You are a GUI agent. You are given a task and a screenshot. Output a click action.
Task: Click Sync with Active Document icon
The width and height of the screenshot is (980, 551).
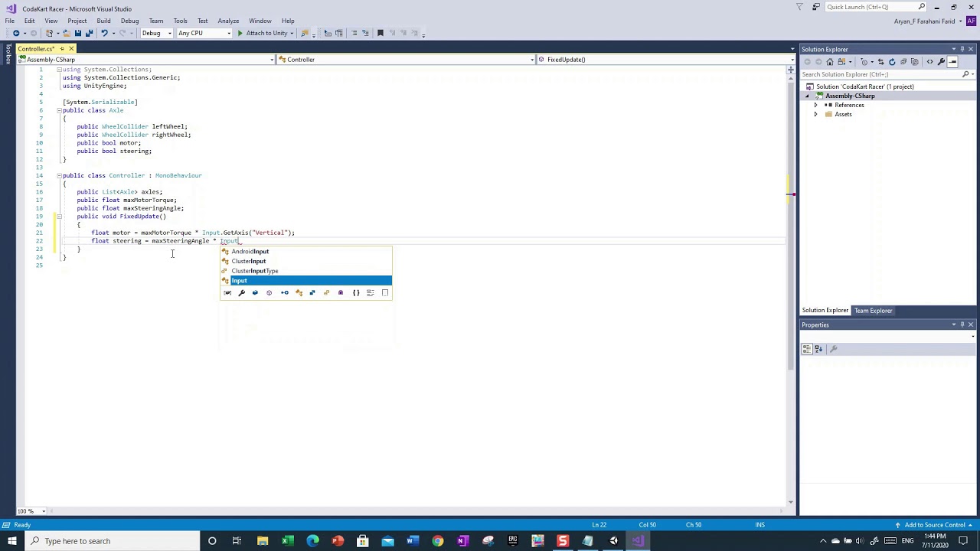[881, 62]
